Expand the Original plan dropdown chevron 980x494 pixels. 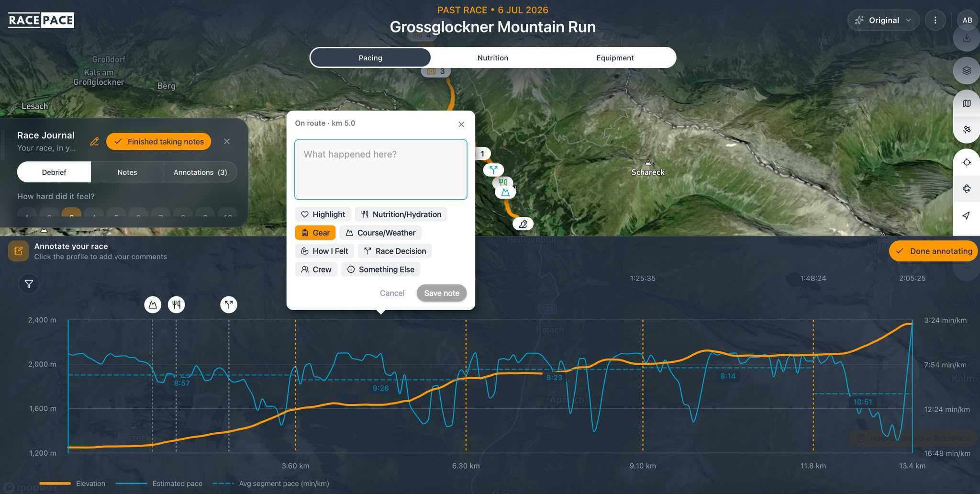coord(908,20)
